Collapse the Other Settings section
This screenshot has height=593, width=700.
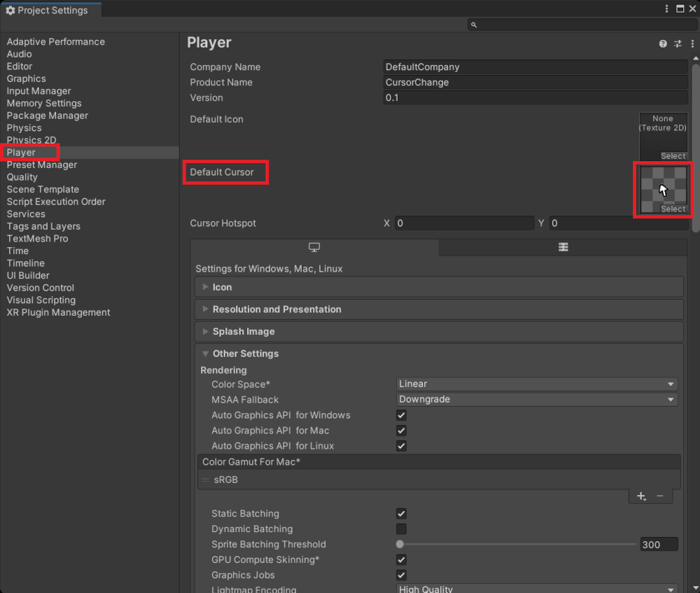pos(245,354)
